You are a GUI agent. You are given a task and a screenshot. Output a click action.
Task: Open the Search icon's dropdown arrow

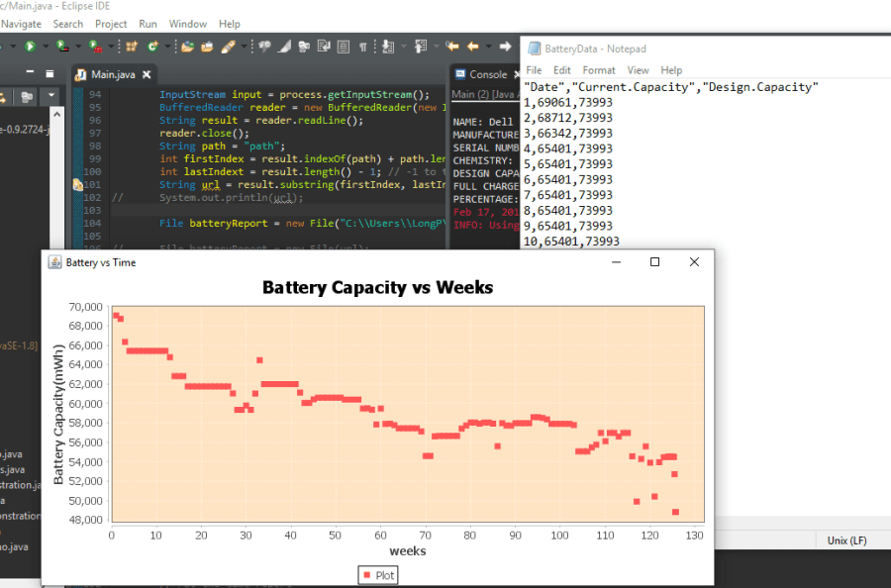click(244, 47)
